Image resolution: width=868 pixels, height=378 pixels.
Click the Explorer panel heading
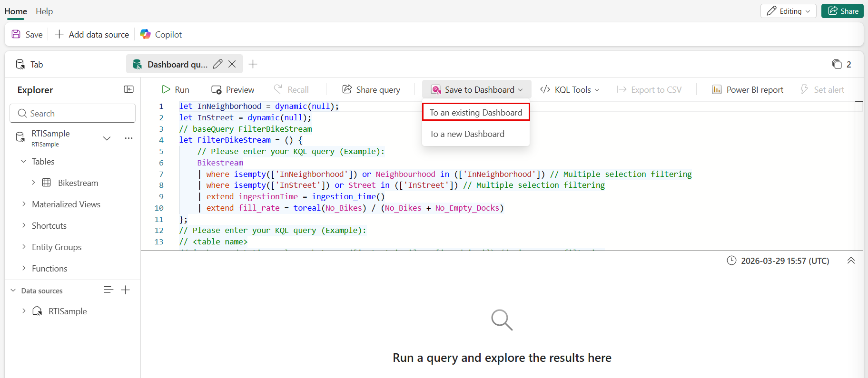(x=35, y=90)
